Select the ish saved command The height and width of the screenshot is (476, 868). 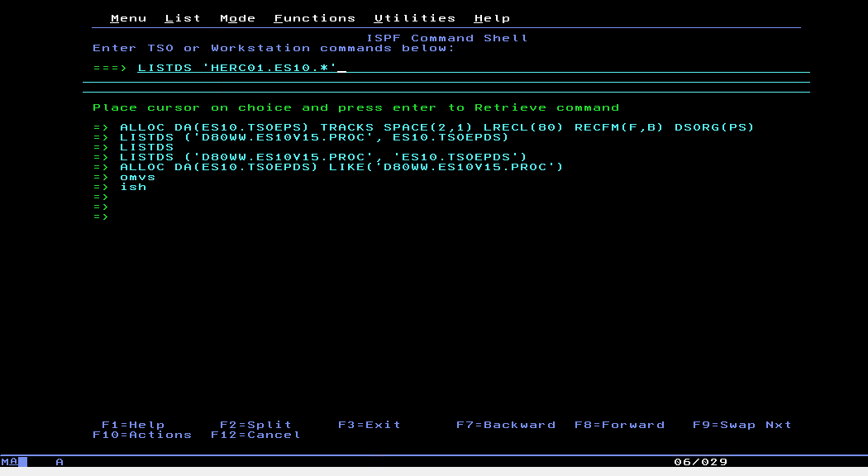[133, 187]
